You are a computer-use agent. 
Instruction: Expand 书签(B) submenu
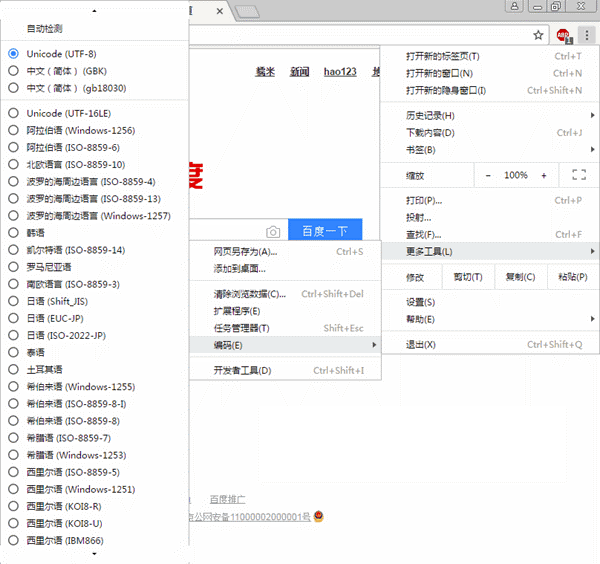[490, 150]
